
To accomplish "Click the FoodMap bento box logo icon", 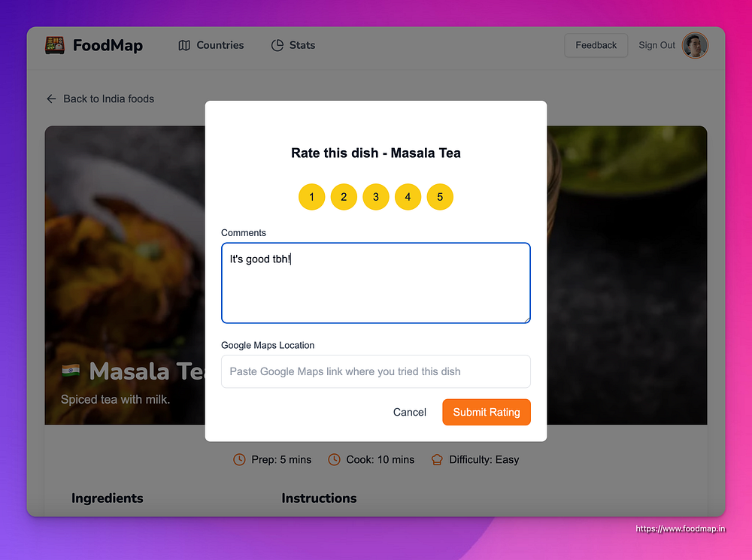I will click(55, 45).
